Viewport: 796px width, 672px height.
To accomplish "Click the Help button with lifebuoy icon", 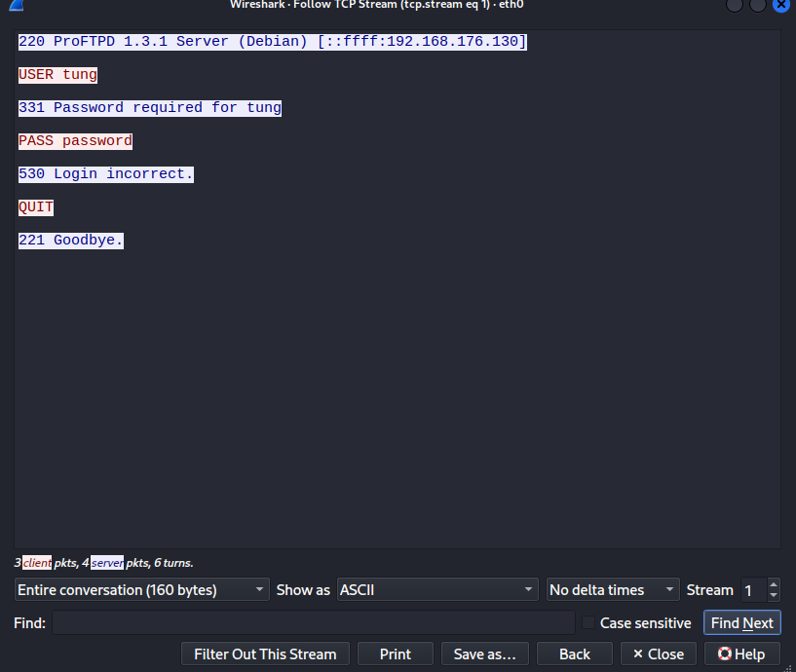I will (740, 654).
